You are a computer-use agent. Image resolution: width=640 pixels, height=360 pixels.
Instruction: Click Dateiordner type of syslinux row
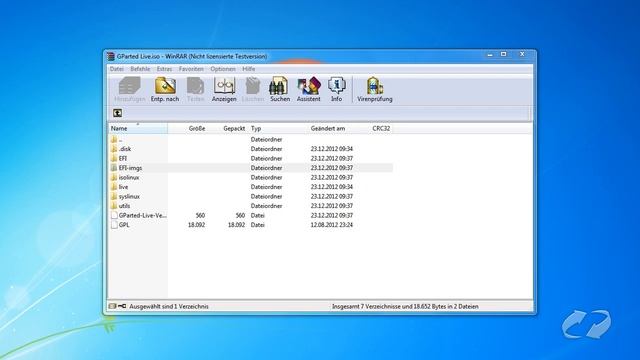coord(267,196)
